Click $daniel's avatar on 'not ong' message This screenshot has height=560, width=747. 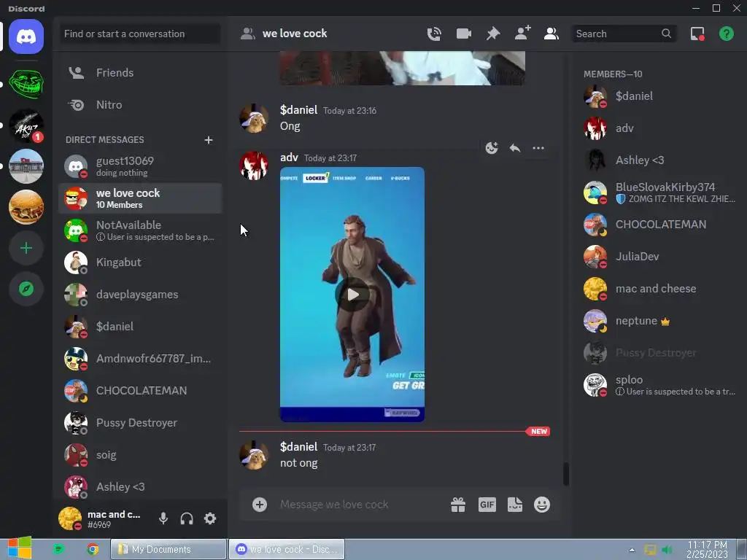coord(253,455)
